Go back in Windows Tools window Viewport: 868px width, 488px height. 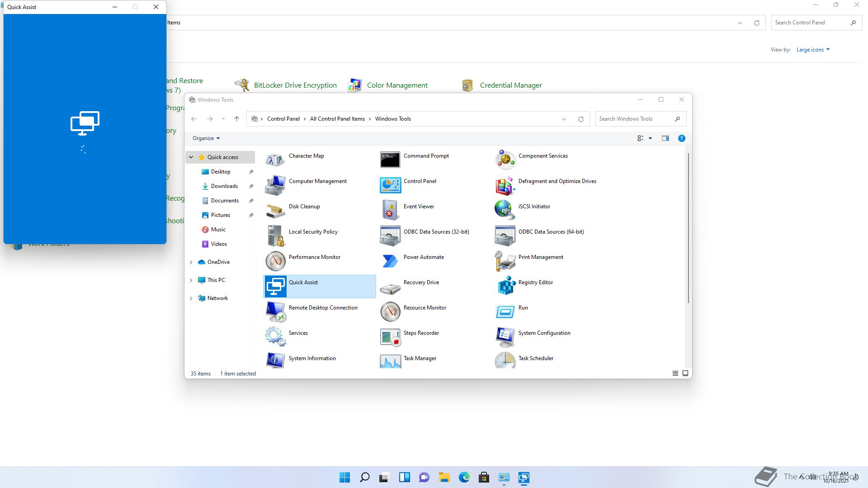coord(194,119)
